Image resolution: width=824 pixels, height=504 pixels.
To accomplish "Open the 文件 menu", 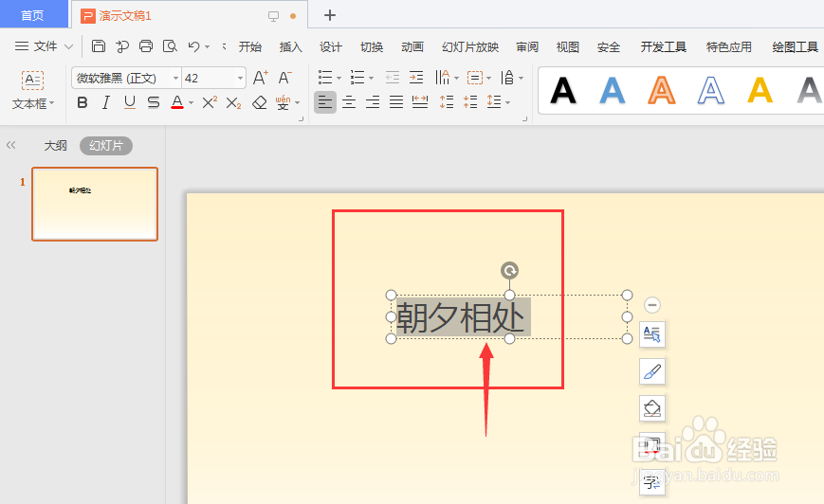I will pyautogui.click(x=44, y=46).
